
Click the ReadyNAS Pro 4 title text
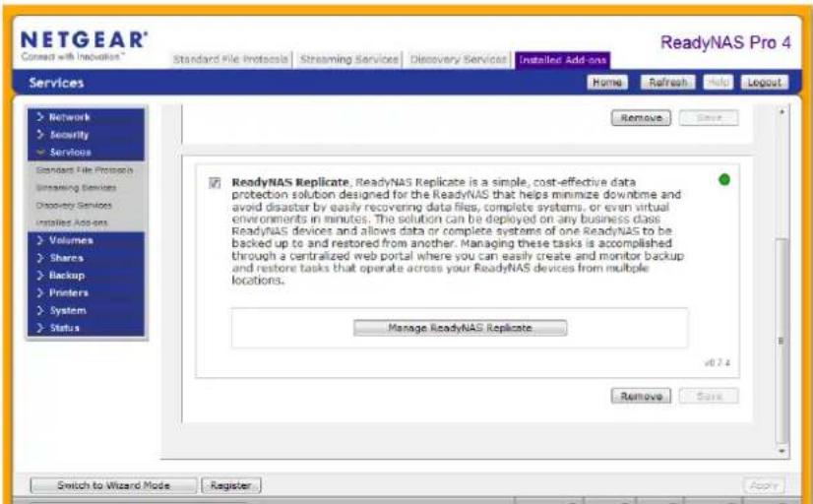(725, 42)
